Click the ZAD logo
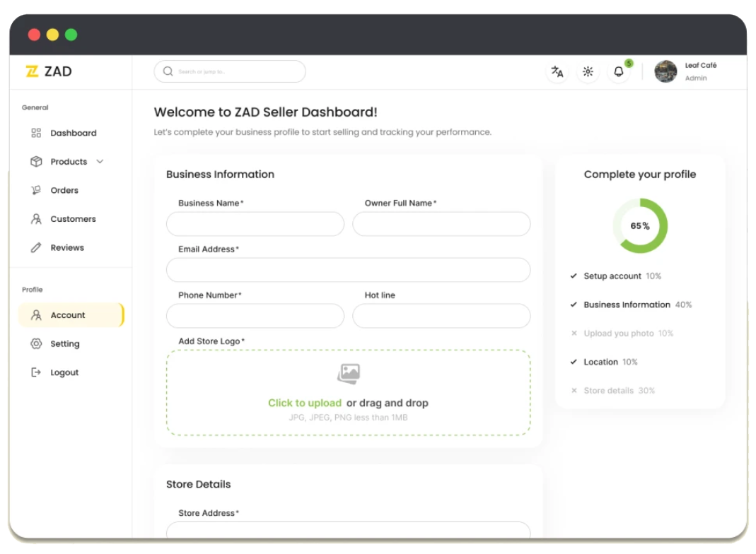This screenshot has height=554, width=756. click(49, 71)
